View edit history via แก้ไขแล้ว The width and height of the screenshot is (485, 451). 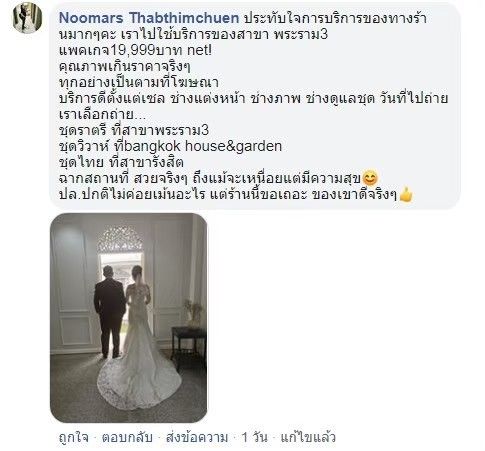pyautogui.click(x=308, y=437)
